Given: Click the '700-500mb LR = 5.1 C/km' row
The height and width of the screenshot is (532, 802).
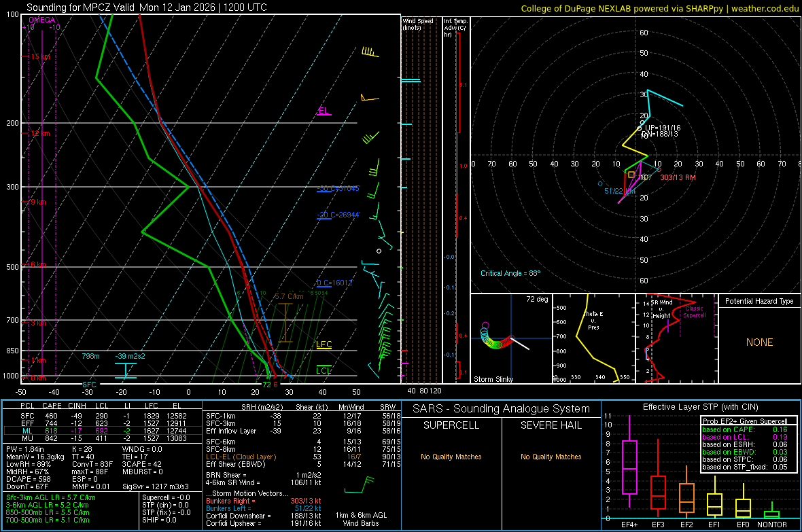Looking at the screenshot, I should (x=48, y=520).
